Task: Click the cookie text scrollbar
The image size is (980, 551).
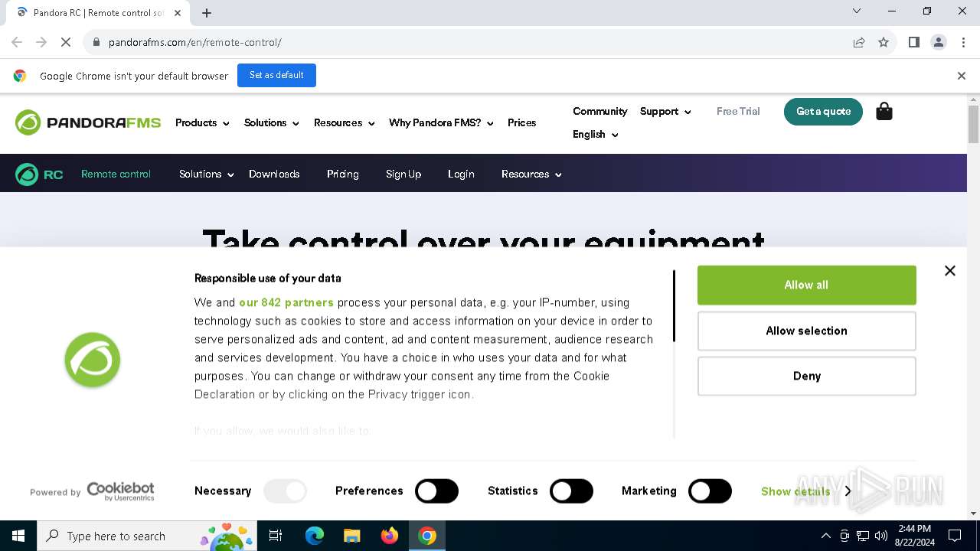Action: 674,306
